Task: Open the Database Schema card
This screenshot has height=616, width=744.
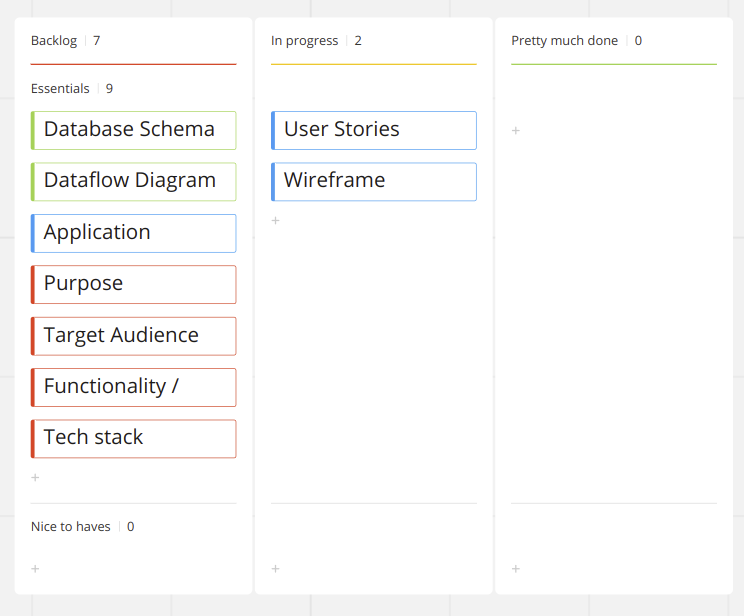Action: pyautogui.click(x=134, y=130)
